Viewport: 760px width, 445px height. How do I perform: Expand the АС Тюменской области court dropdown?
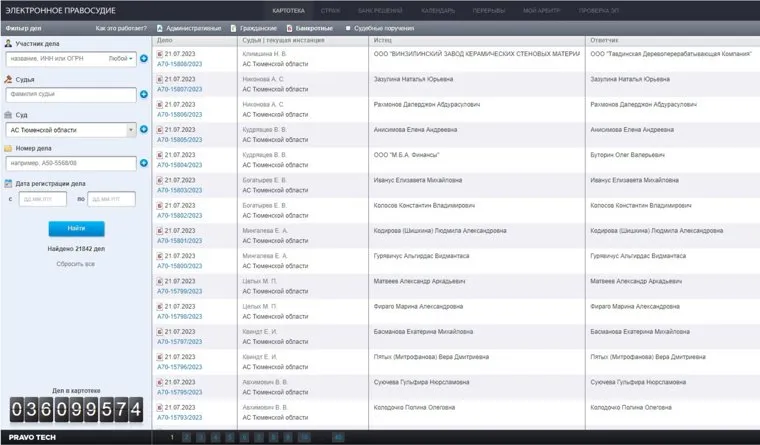tap(131, 129)
